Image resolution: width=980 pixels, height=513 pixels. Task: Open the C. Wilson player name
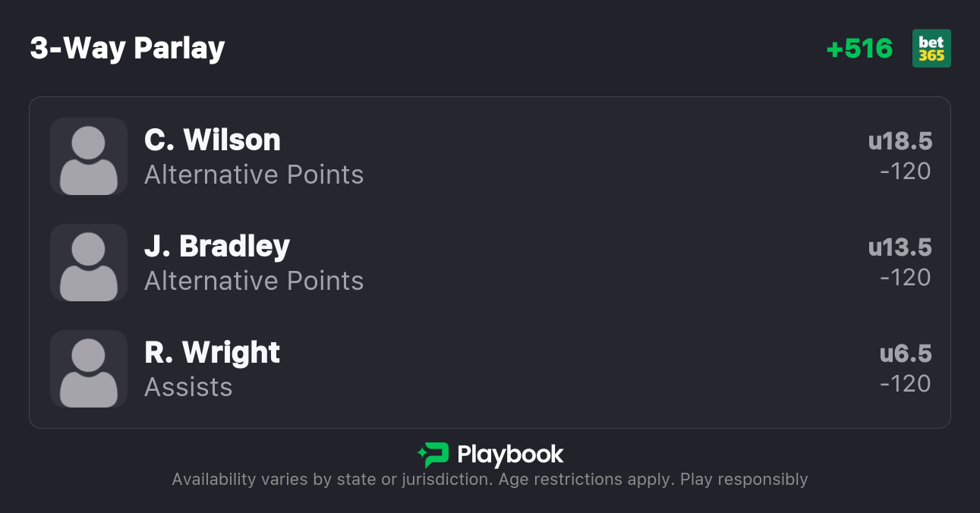(x=213, y=140)
